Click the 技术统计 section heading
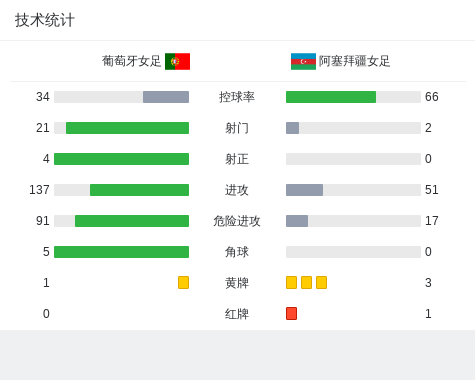This screenshot has height=380, width=475. (45, 20)
